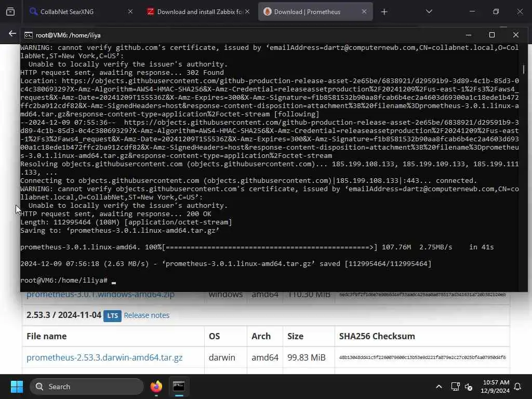Click the '200 OK' response line
This screenshot has width=532, height=399.
pos(116,214)
